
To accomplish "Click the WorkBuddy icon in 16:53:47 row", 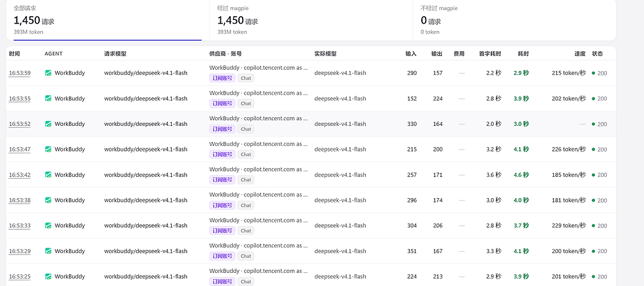I will 48,150.
